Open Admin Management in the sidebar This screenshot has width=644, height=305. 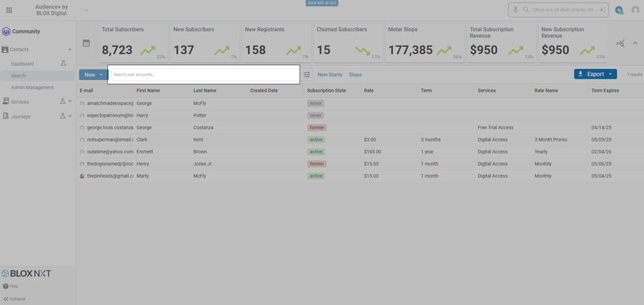coord(33,87)
